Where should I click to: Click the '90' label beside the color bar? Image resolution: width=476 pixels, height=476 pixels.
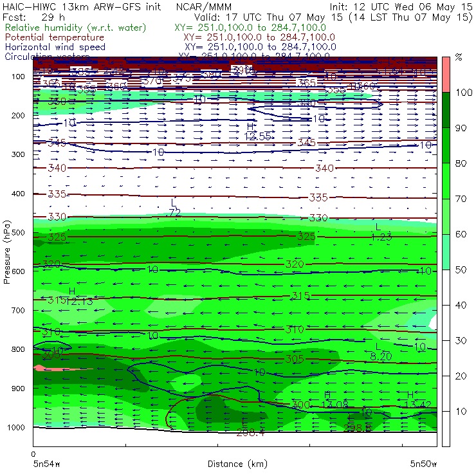click(461, 128)
